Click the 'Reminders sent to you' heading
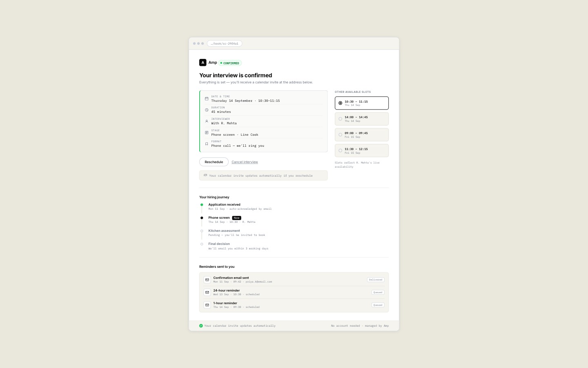This screenshot has width=588, height=368. pyautogui.click(x=217, y=267)
